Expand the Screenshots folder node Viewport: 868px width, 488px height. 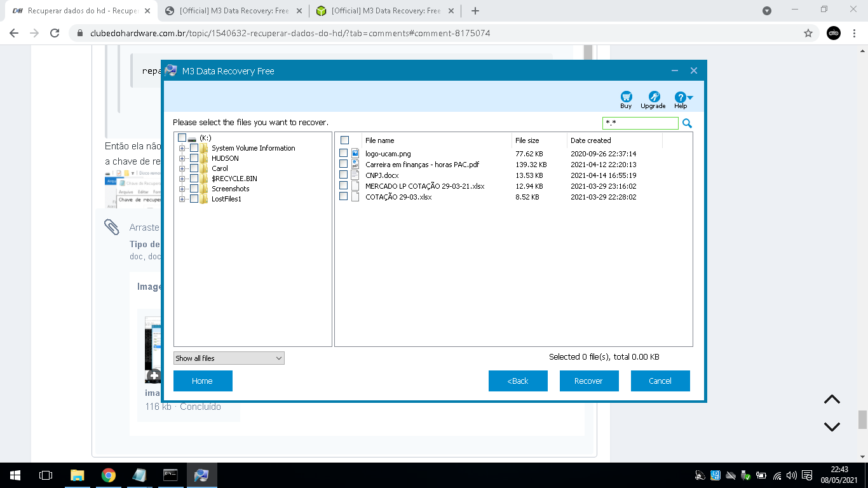click(182, 189)
